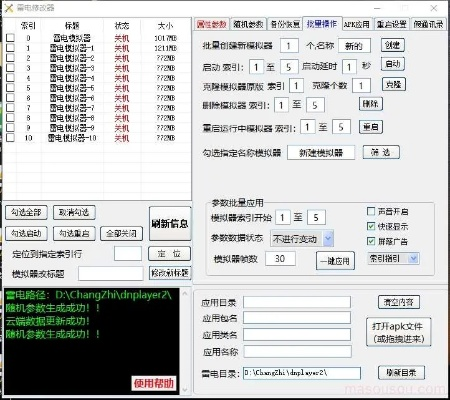Click the 筛选 button
Viewport: 450px width, 400px height.
pyautogui.click(x=381, y=152)
